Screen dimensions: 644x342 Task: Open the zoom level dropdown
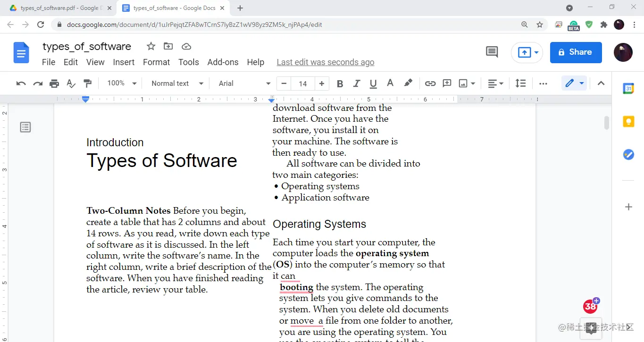coord(122,83)
